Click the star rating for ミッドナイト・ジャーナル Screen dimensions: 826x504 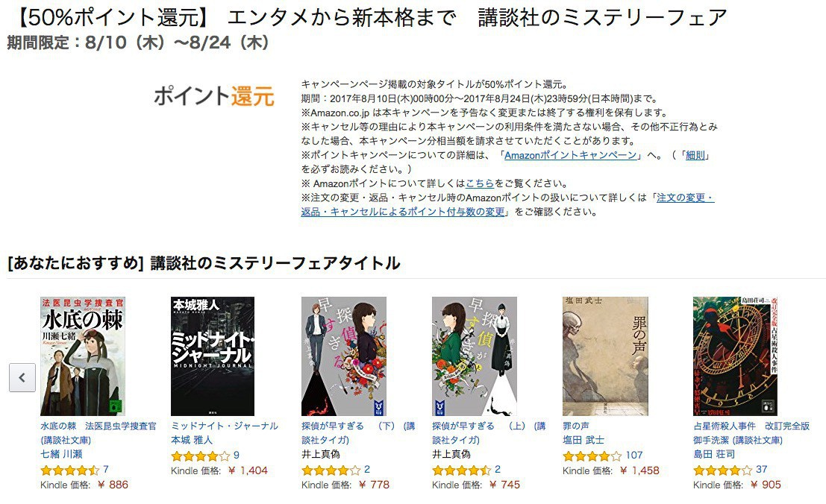coord(201,456)
